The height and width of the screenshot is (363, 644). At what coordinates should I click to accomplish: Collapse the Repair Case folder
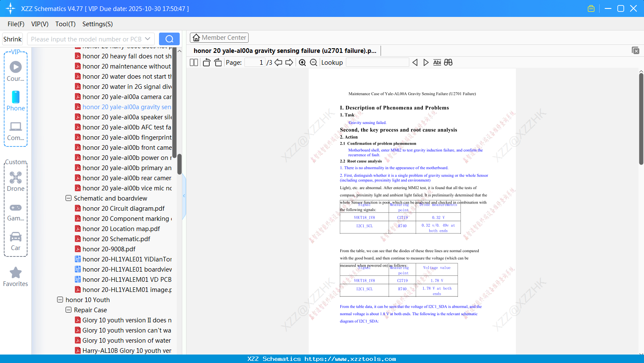click(x=69, y=310)
